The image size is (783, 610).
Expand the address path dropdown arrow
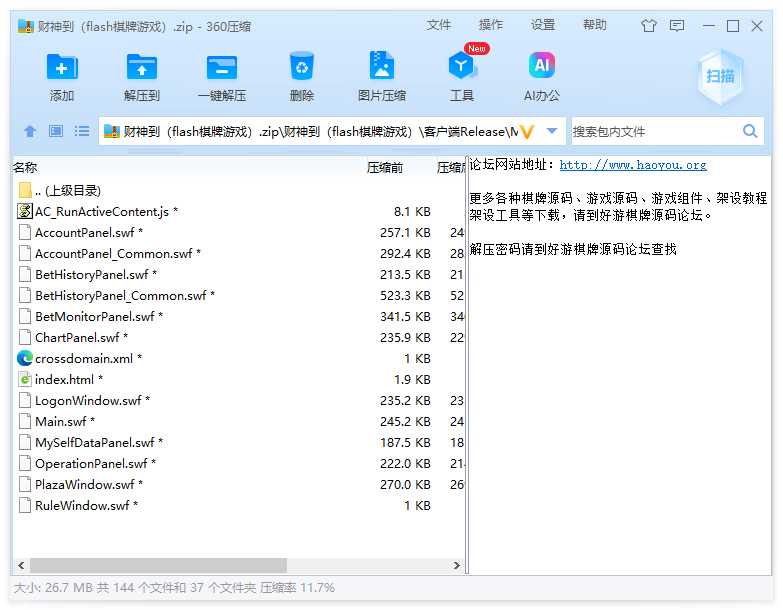[x=552, y=131]
